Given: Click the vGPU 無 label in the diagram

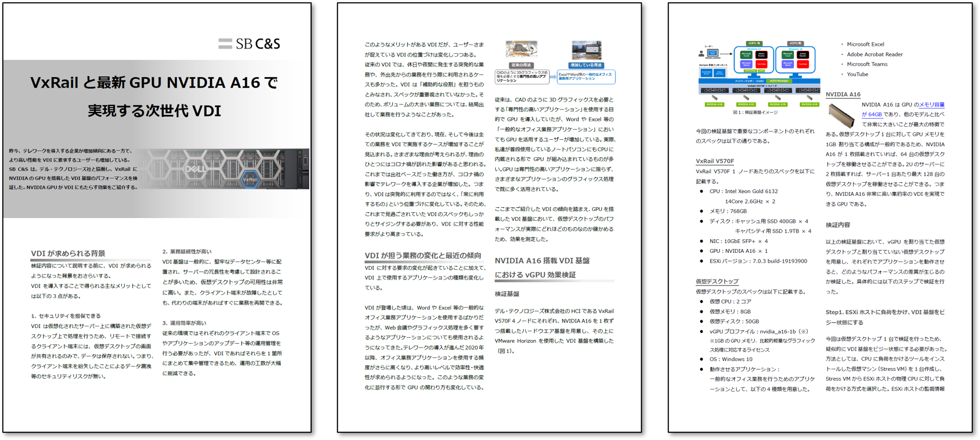Looking at the screenshot, I should (x=795, y=43).
